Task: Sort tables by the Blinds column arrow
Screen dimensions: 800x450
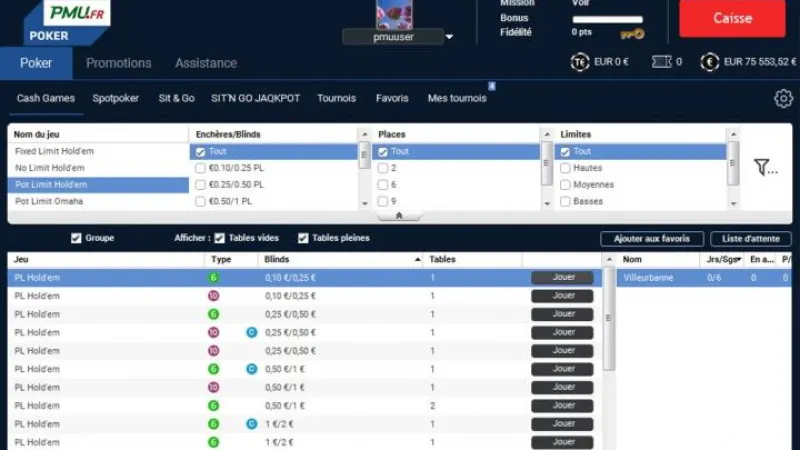Action: [417, 260]
